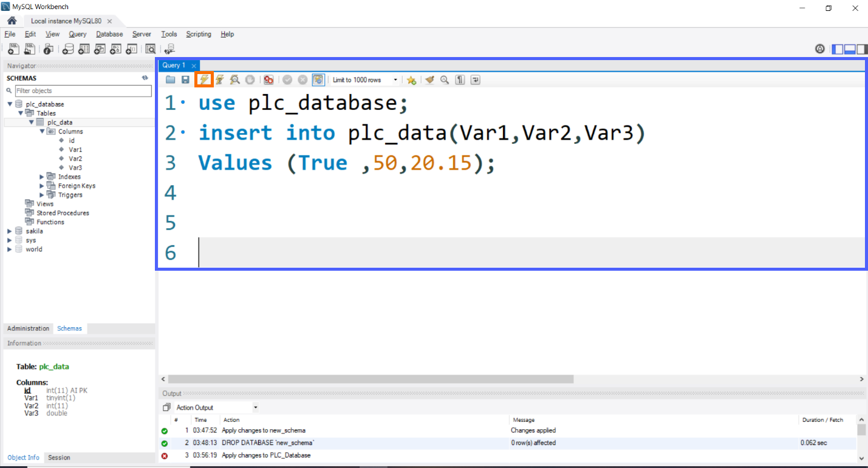Collapse the plc_database schema tree
This screenshot has width=868, height=468.
[9, 104]
